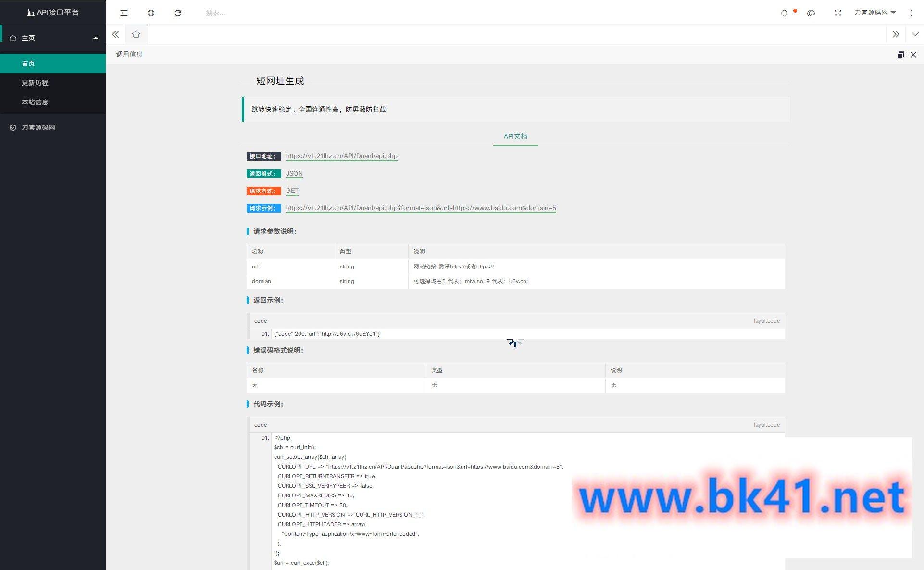The width and height of the screenshot is (924, 570).
Task: Open the 刀客源码网 user dropdown
Action: pyautogui.click(x=874, y=13)
